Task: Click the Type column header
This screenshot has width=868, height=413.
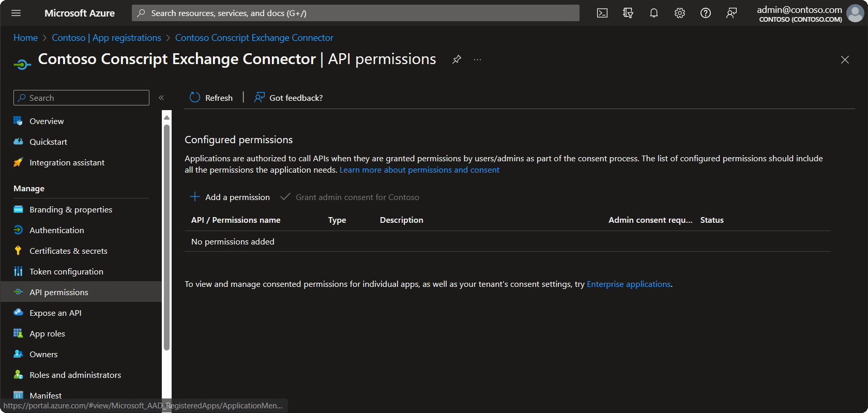Action: [337, 220]
